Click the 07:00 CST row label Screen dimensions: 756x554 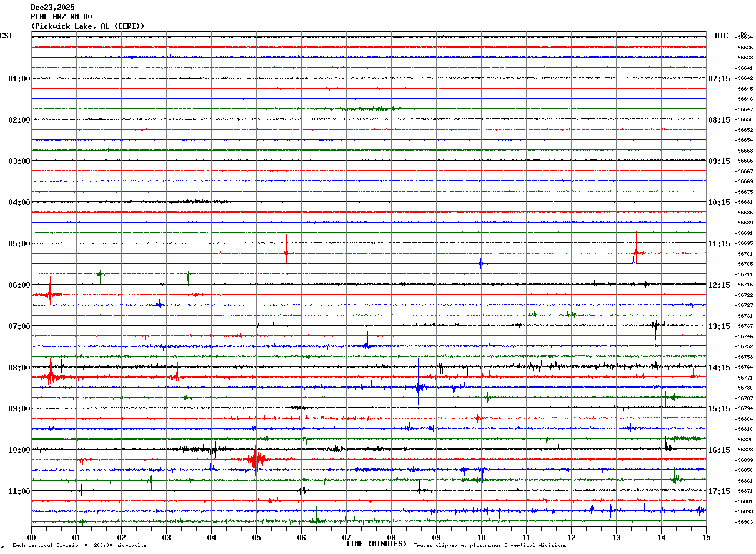pyautogui.click(x=19, y=326)
